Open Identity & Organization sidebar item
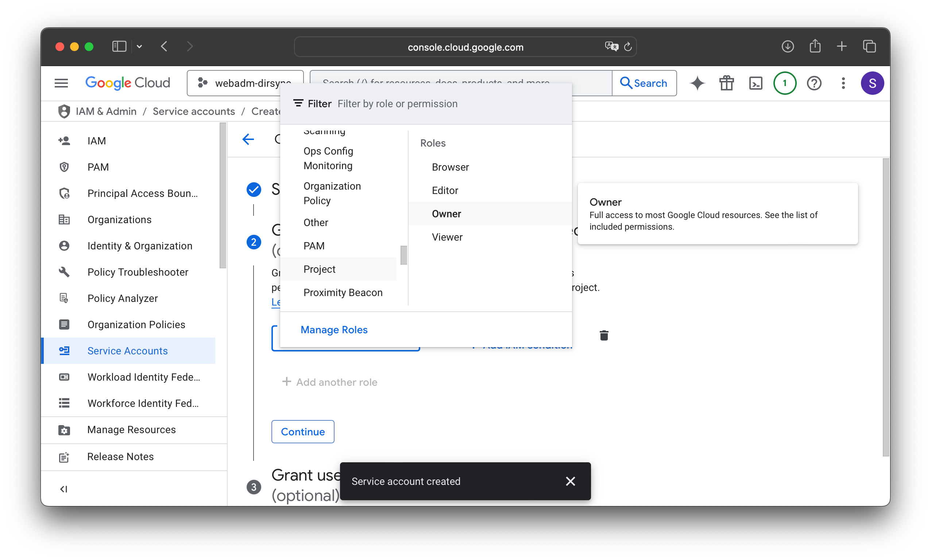Image resolution: width=931 pixels, height=560 pixels. click(x=128, y=246)
